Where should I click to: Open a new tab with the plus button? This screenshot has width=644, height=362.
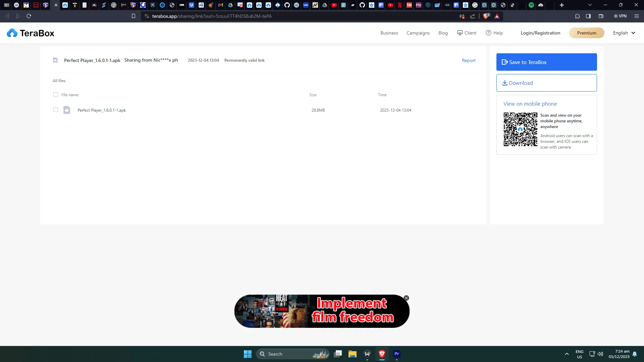point(562,5)
